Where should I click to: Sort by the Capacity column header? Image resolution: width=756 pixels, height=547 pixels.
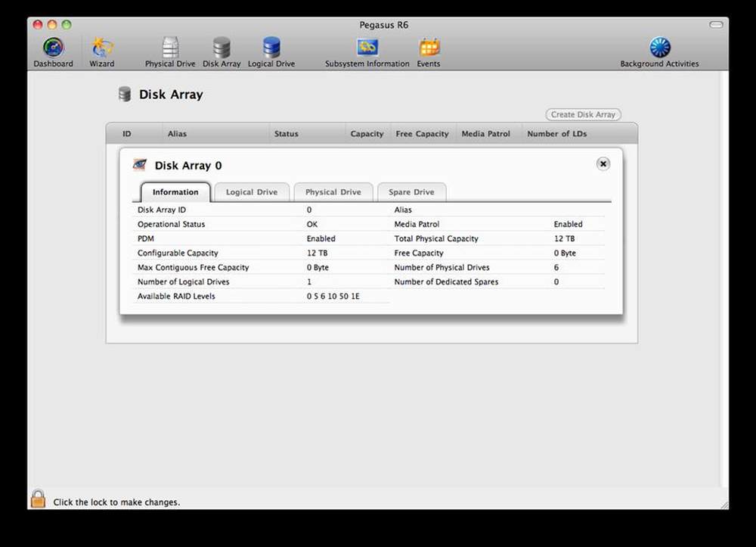367,134
